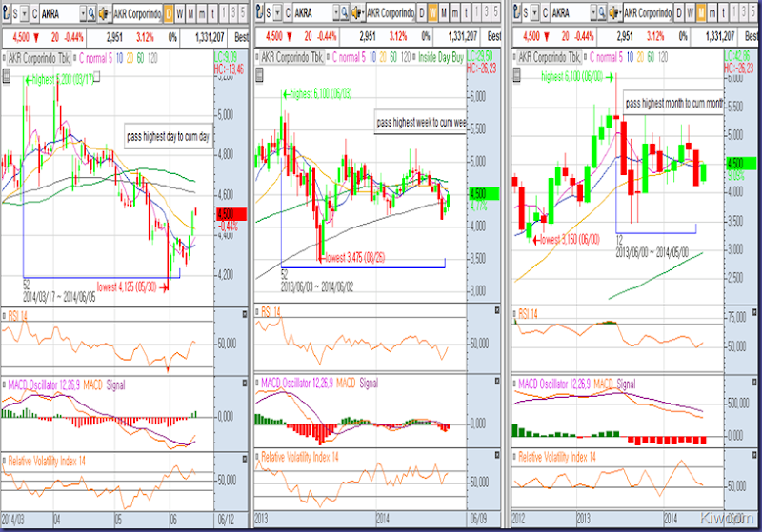Expand AKRA ticker dropdown in weekly chart
Image resolution: width=762 pixels, height=532 pixels.
click(x=336, y=13)
